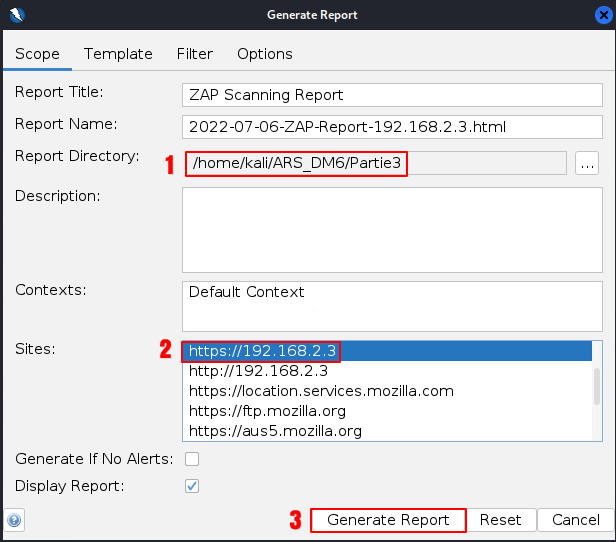Screen dimensions: 616x542
Task: Click the Reset button
Action: 500,520
